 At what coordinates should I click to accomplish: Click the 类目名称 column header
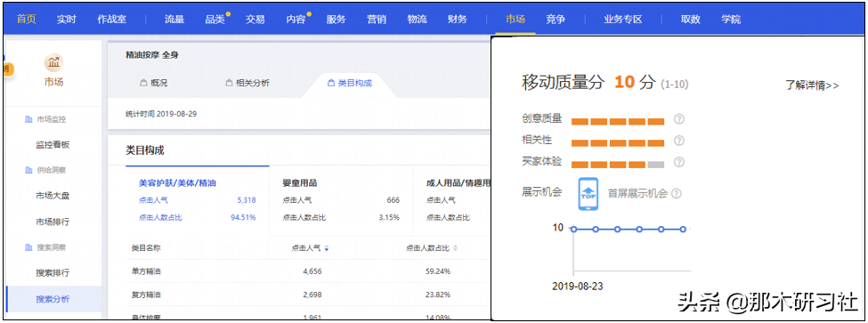click(146, 248)
